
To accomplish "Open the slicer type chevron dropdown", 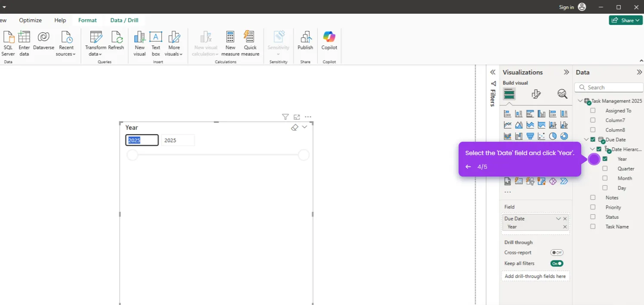I will [x=305, y=127].
